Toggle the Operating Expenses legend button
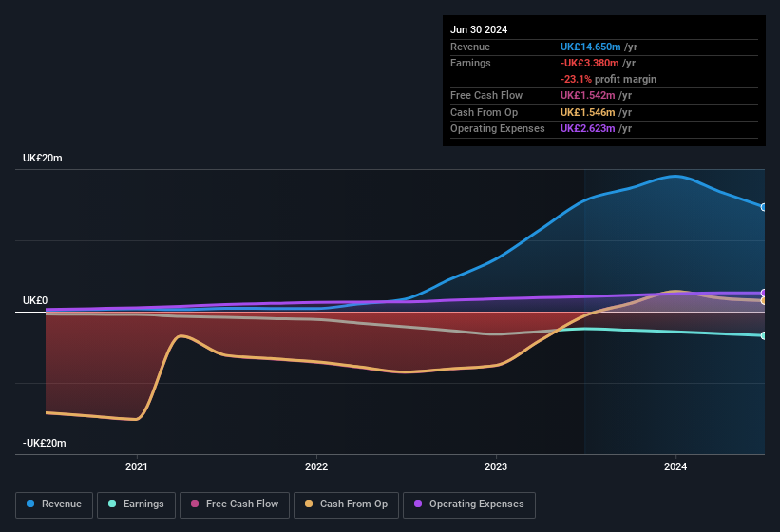780x532 pixels. coord(468,504)
